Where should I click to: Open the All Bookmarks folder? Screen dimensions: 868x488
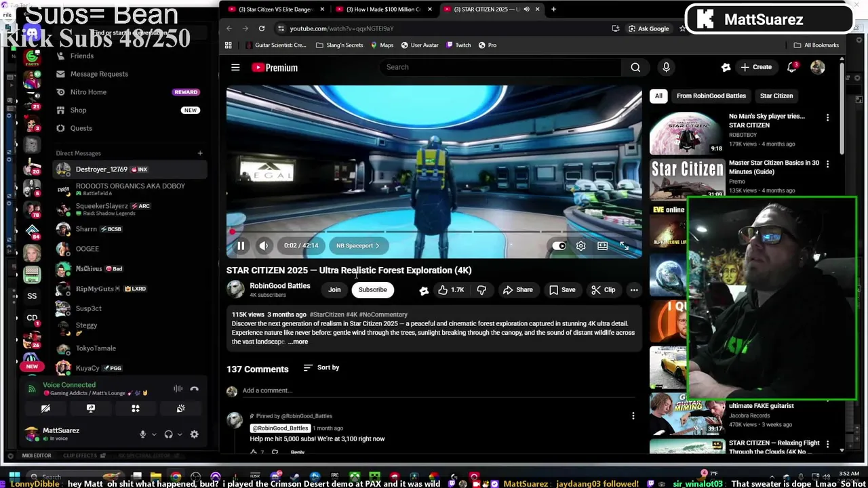point(816,45)
